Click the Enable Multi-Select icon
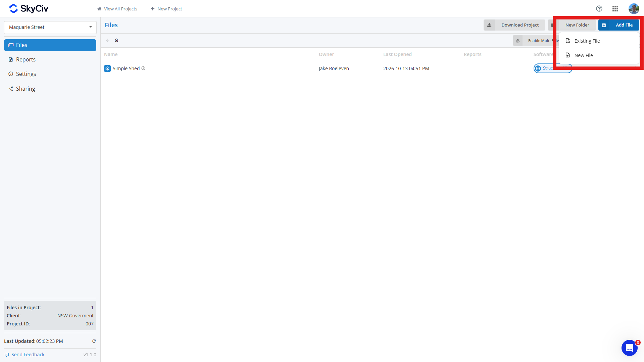This screenshot has width=644, height=362. [518, 41]
